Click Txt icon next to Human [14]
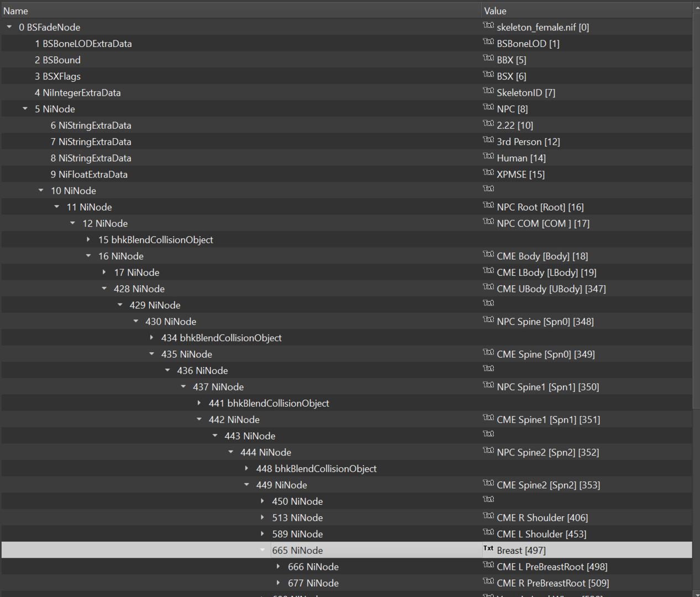This screenshot has width=700, height=597. click(x=488, y=156)
